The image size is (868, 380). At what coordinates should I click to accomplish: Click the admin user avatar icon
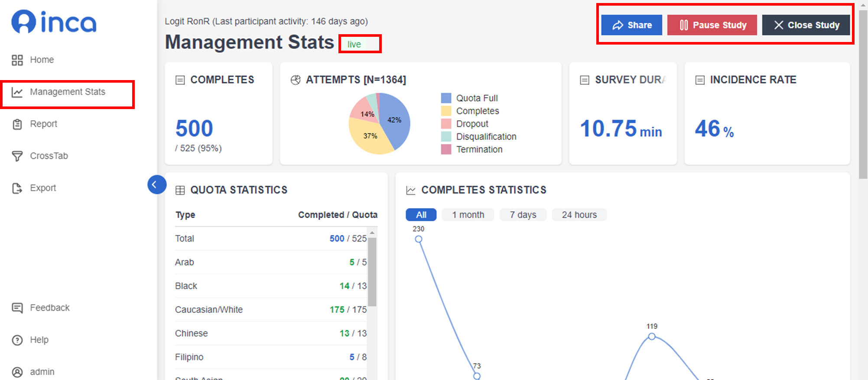[x=17, y=372]
